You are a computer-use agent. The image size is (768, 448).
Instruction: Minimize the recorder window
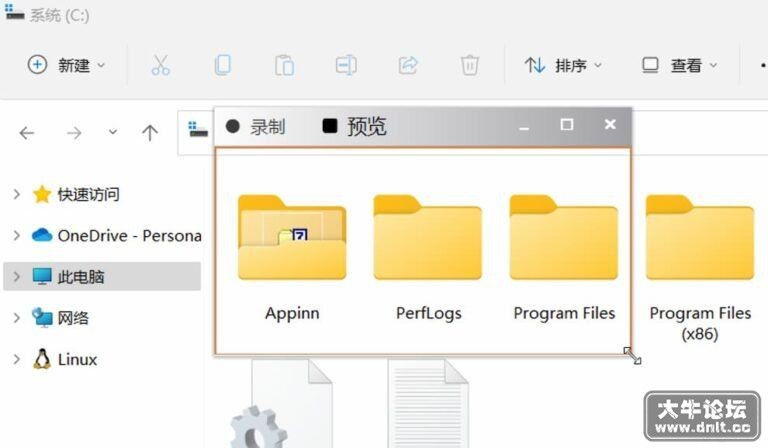point(524,127)
